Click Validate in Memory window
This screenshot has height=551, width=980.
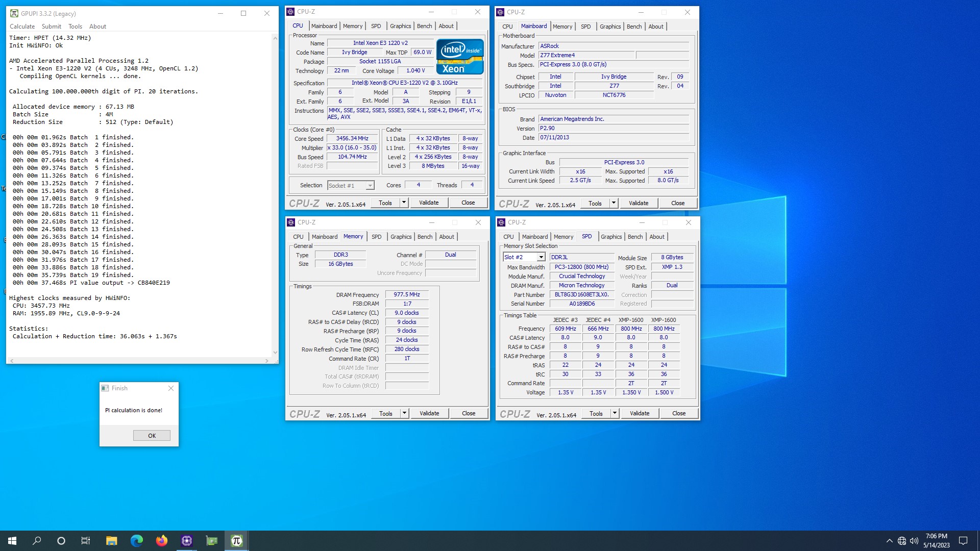(429, 413)
